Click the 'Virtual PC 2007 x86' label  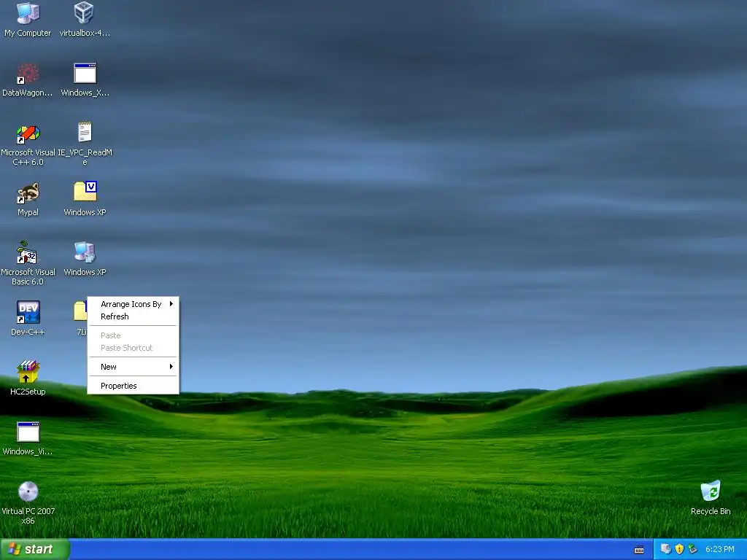pyautogui.click(x=28, y=516)
